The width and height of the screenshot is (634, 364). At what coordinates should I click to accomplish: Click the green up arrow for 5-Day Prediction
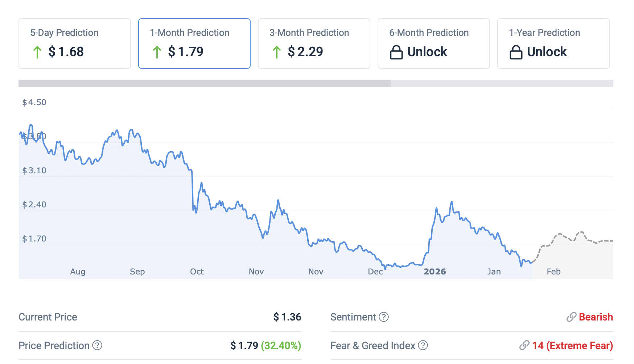pos(37,52)
